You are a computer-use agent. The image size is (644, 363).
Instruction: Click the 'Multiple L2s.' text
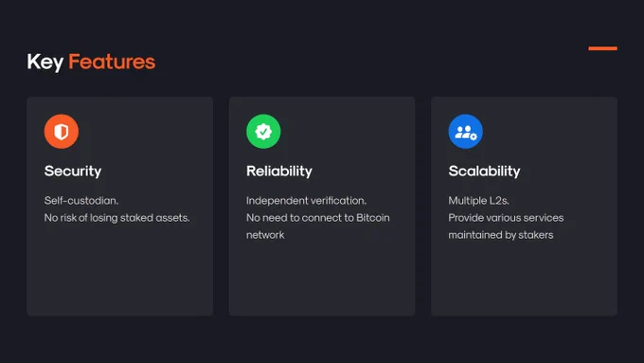click(478, 201)
